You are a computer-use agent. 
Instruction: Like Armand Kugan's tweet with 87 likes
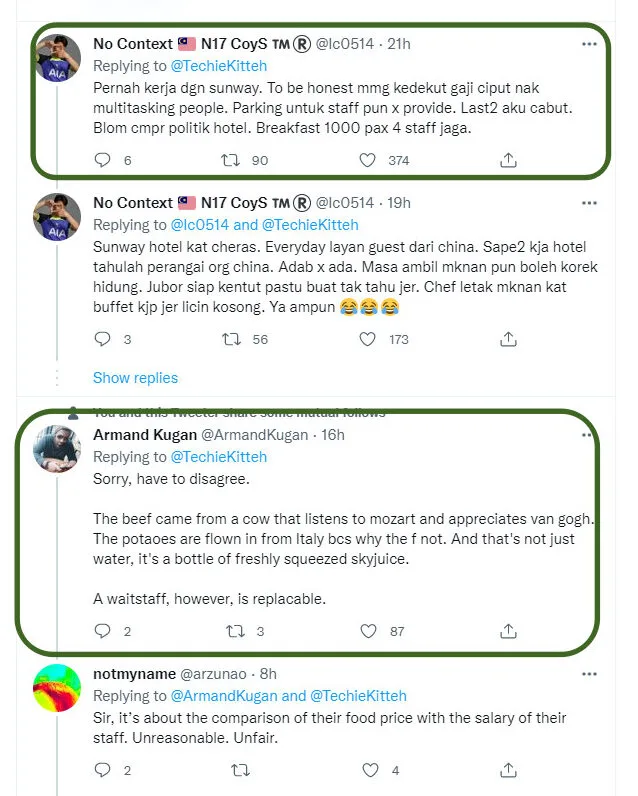point(367,631)
